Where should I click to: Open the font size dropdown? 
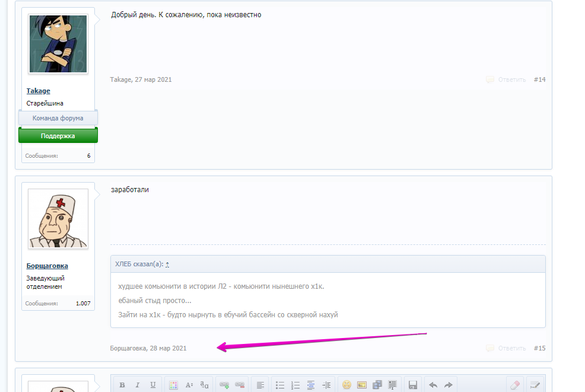189,385
